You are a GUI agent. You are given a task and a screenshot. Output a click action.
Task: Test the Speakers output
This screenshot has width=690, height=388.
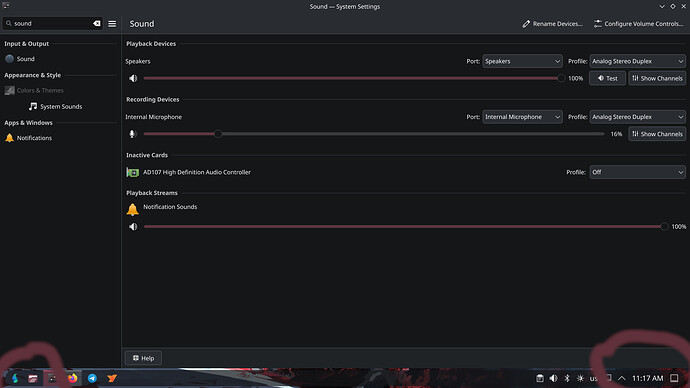pos(607,78)
